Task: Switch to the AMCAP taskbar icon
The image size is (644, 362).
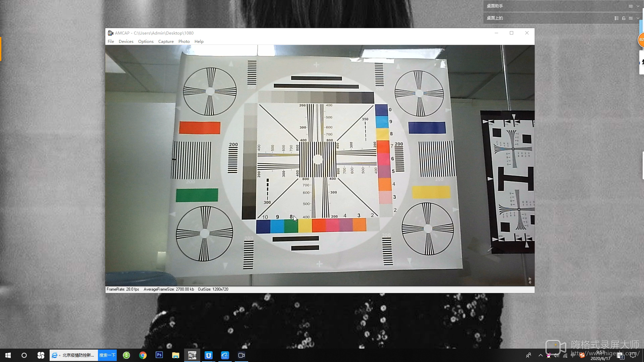Action: coord(192,355)
